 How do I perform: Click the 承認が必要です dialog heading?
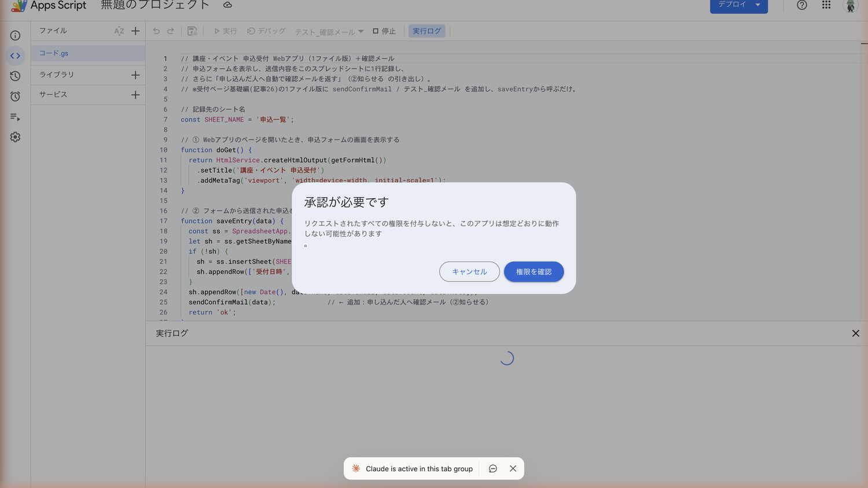(347, 202)
